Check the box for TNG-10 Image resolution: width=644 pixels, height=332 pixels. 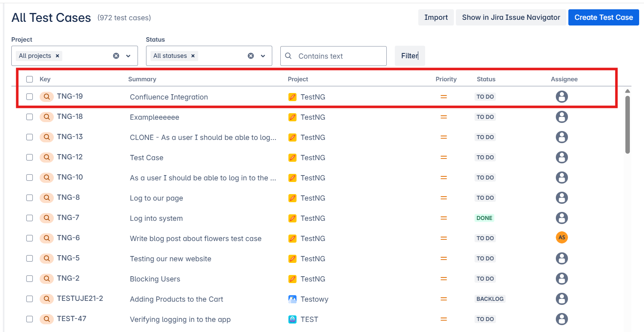30,178
